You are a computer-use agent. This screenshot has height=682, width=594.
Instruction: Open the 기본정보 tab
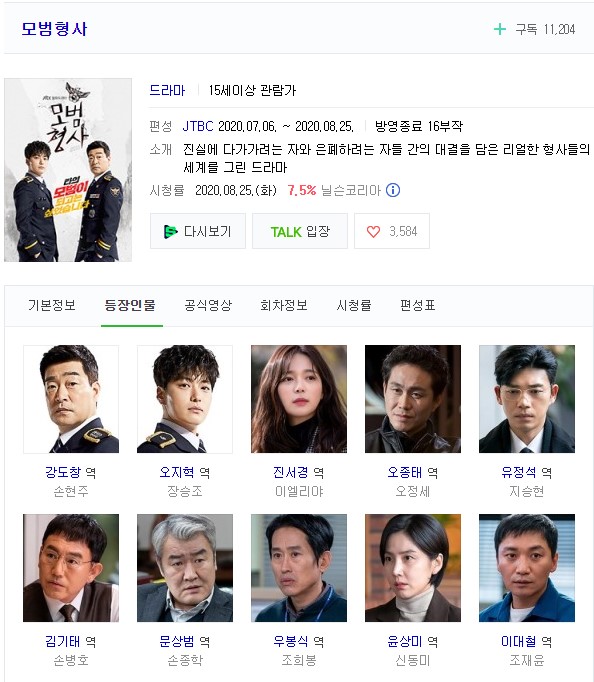52,305
